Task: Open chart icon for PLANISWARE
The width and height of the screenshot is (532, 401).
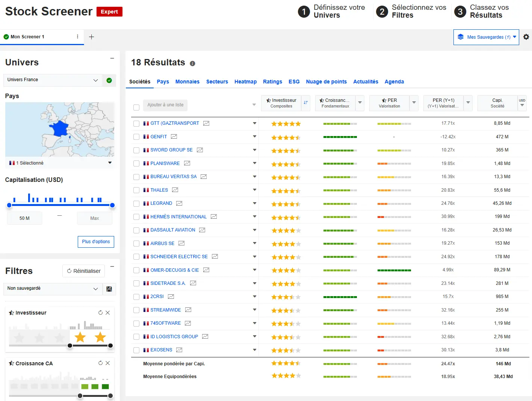Action: pos(187,163)
